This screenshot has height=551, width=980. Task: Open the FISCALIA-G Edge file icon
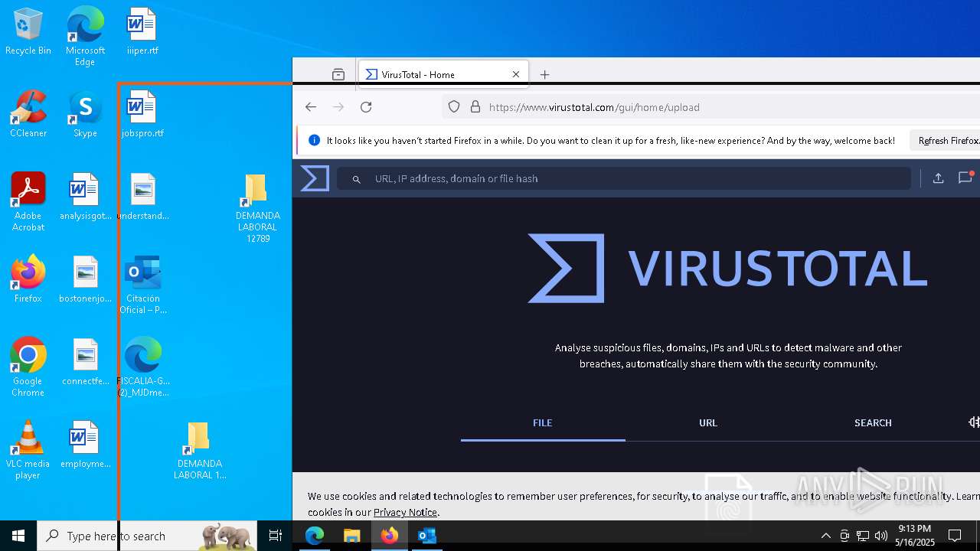tap(143, 367)
